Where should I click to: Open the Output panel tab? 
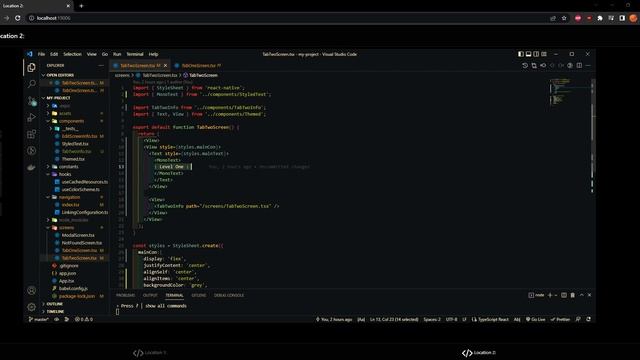tap(150, 295)
